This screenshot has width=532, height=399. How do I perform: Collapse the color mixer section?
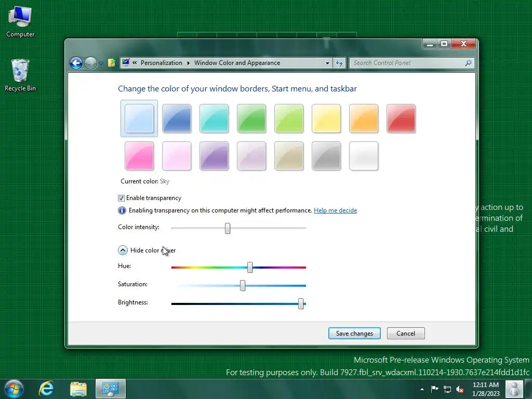[123, 250]
